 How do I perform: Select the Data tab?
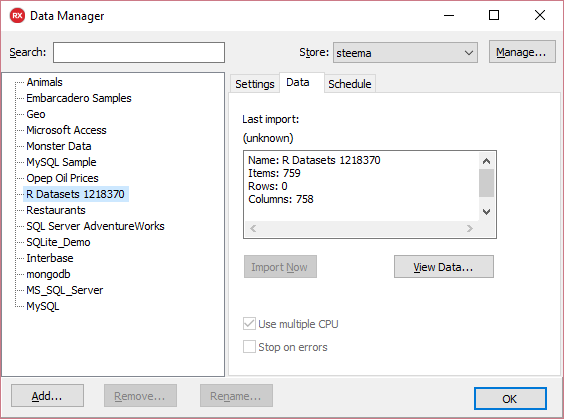[x=298, y=82]
